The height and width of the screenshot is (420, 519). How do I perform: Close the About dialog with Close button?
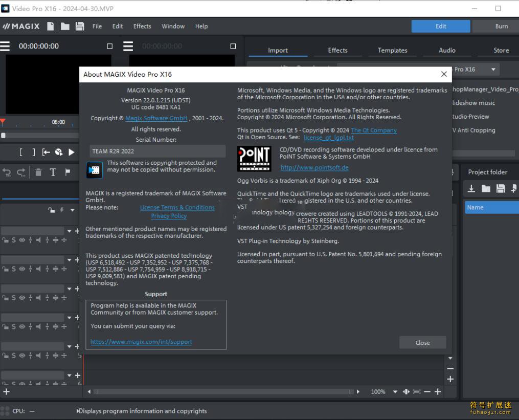(422, 342)
